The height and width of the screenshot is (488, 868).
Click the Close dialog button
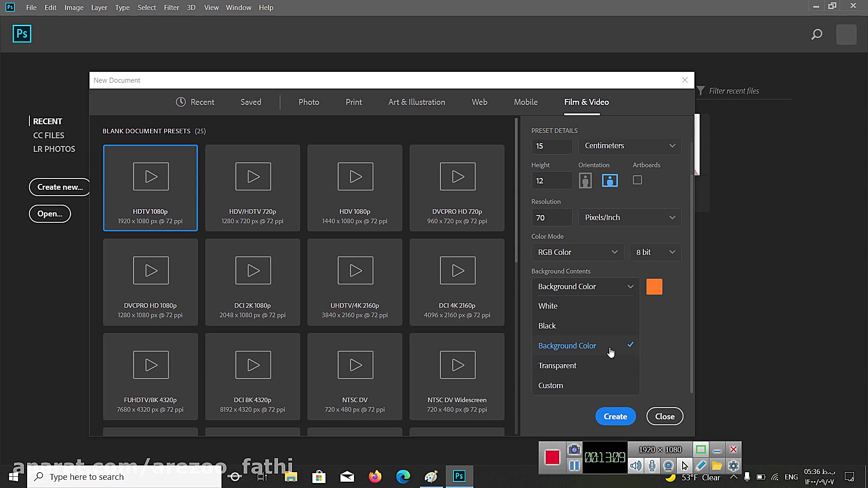point(665,416)
